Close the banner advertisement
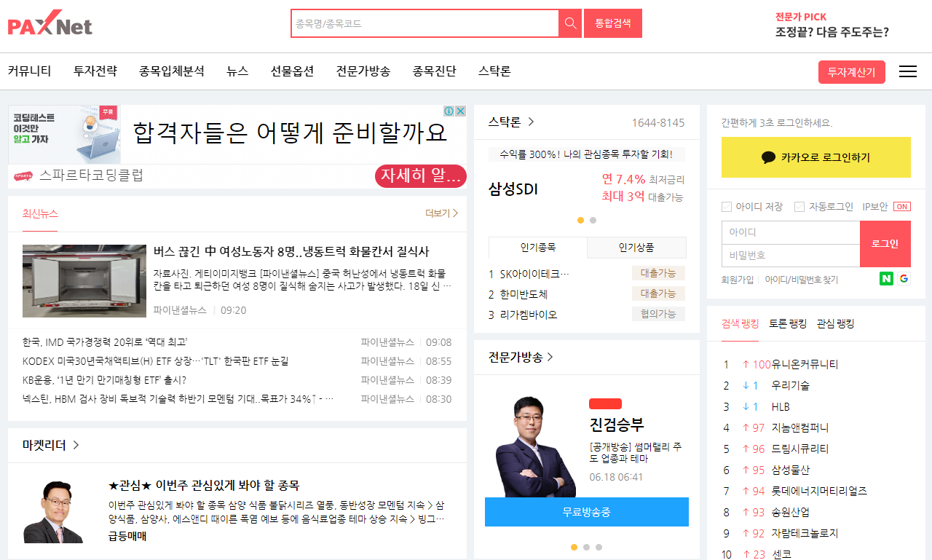Viewport: 932px width, 560px height. click(x=461, y=111)
